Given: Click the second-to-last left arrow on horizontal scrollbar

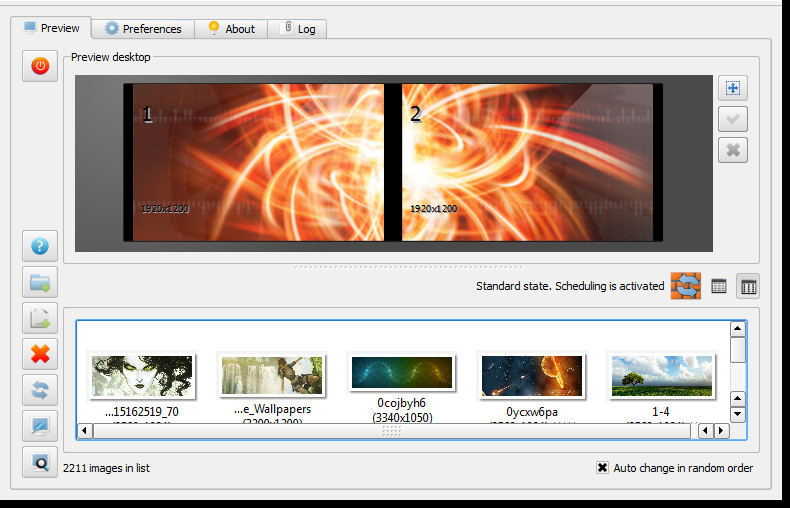Looking at the screenshot, I should click(x=705, y=431).
